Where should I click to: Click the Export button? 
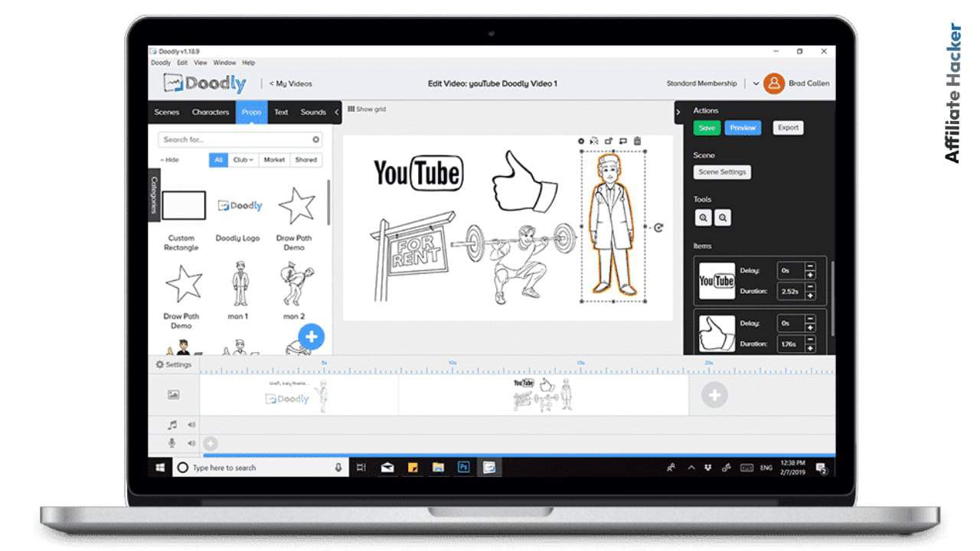coord(788,128)
